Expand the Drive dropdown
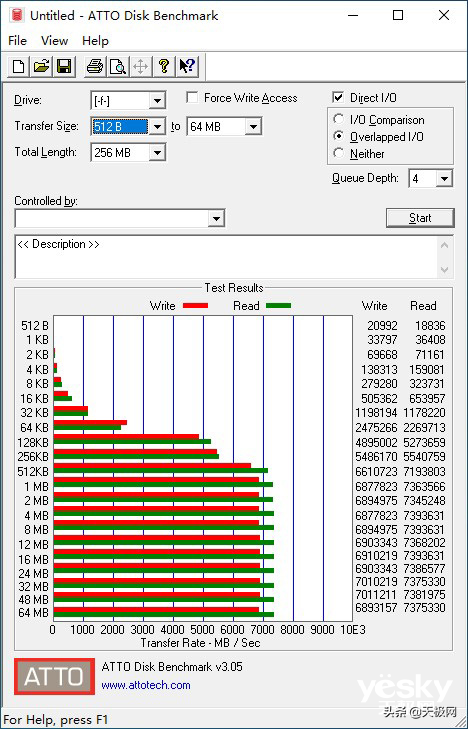The height and width of the screenshot is (729, 468). tap(157, 100)
